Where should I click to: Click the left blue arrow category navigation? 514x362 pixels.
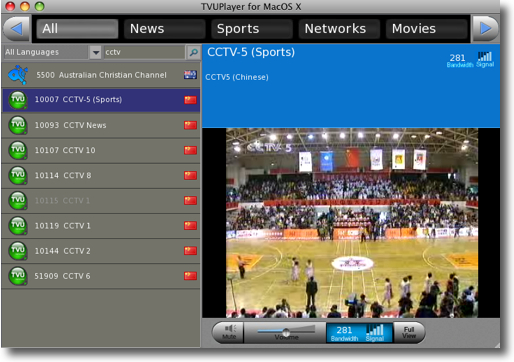tap(17, 29)
